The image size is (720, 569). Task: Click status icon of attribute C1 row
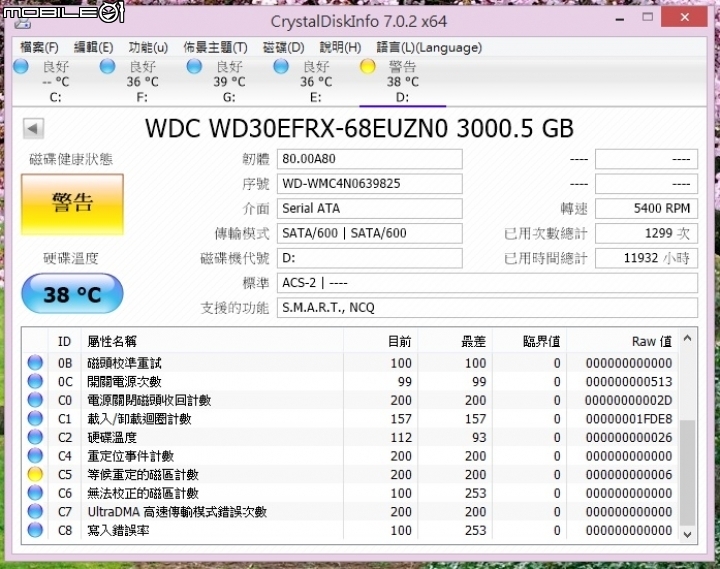coord(35,418)
